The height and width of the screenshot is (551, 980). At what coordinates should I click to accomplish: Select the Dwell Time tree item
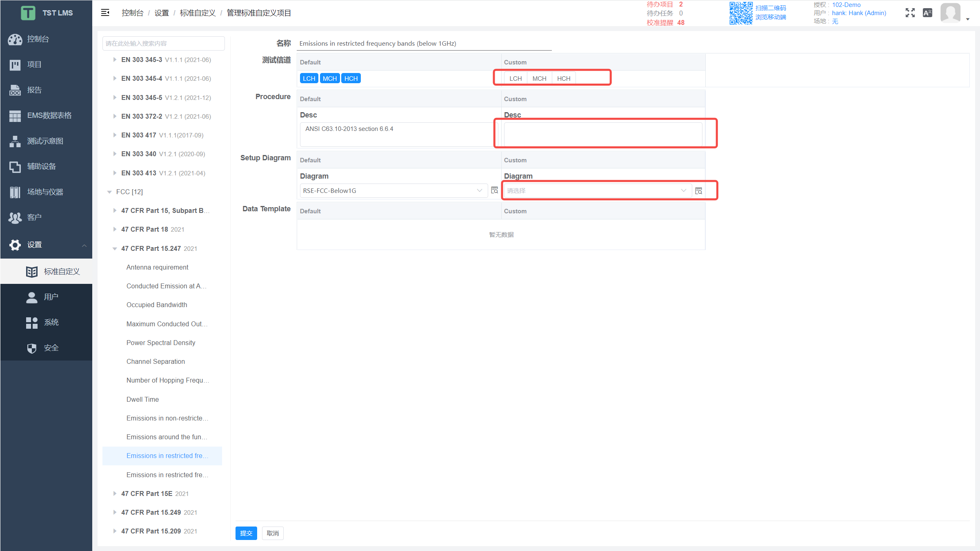tap(142, 399)
